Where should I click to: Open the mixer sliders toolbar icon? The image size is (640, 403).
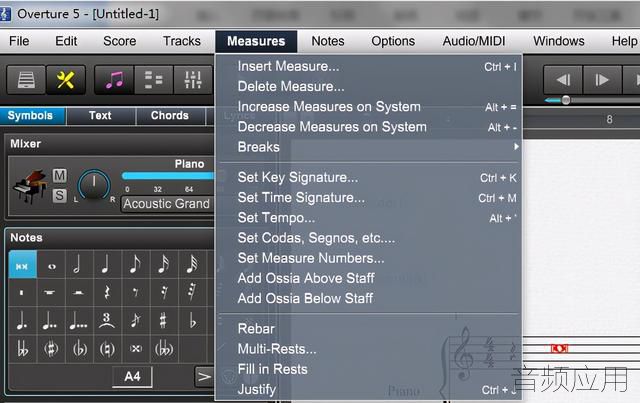click(193, 80)
